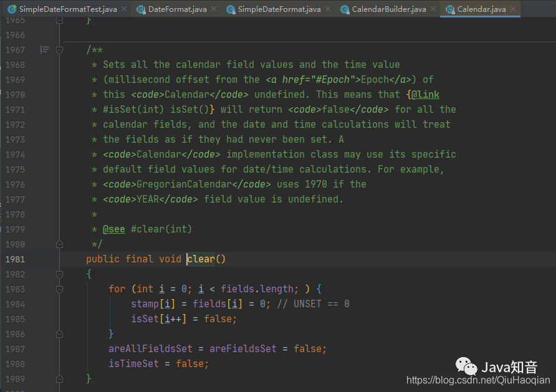Click the #clear(int) reference text
556x392 pixels.
161,229
